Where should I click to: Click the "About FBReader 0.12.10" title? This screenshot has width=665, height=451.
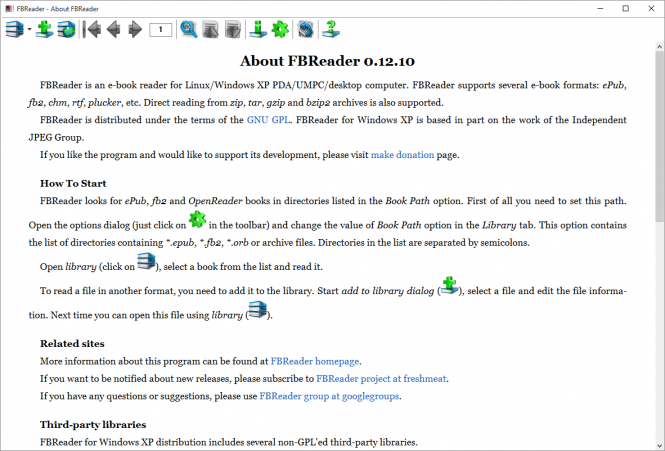[x=327, y=61]
